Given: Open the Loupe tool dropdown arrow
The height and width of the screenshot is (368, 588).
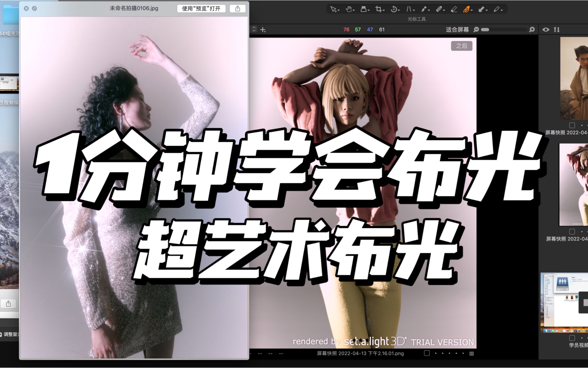Looking at the screenshot, I should point(369,10).
